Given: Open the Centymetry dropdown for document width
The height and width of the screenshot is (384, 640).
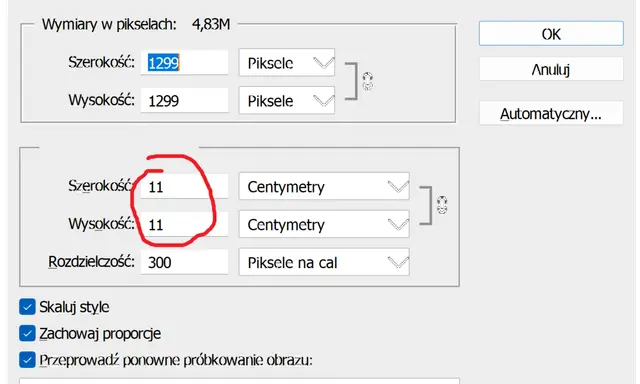Looking at the screenshot, I should [x=324, y=186].
